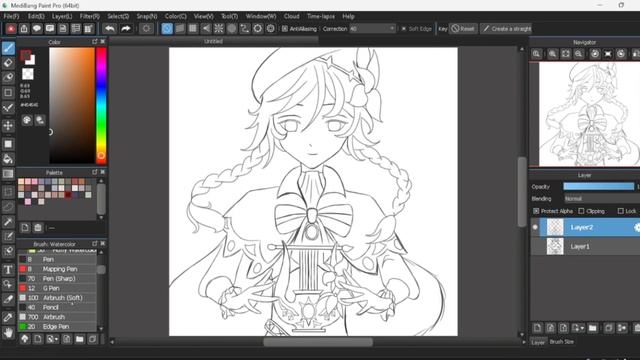Undock the Brush panel
The width and height of the screenshot is (640, 360).
pyautogui.click(x=95, y=244)
